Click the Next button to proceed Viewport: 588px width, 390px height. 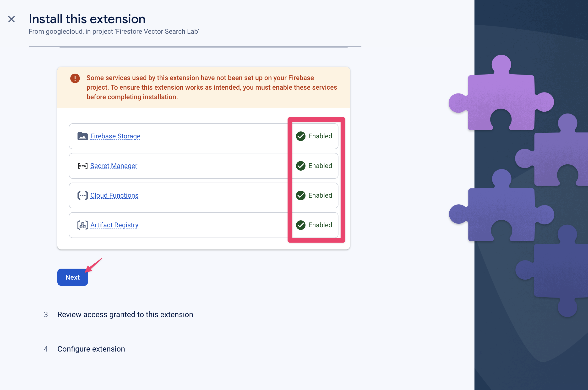[73, 277]
